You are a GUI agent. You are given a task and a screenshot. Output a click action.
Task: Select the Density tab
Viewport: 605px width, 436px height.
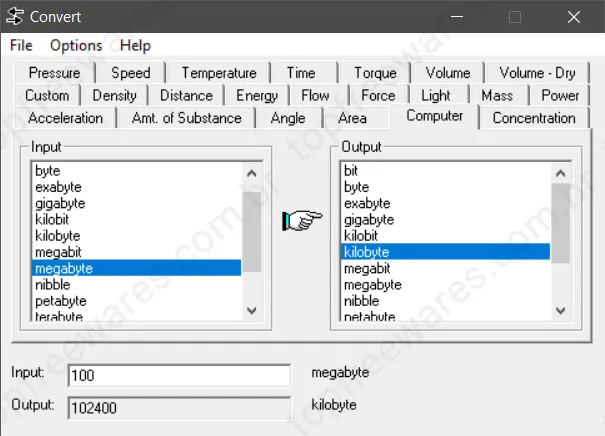click(x=114, y=95)
